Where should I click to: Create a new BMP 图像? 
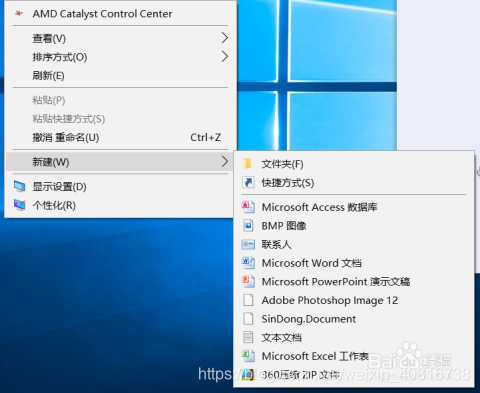pos(354,226)
